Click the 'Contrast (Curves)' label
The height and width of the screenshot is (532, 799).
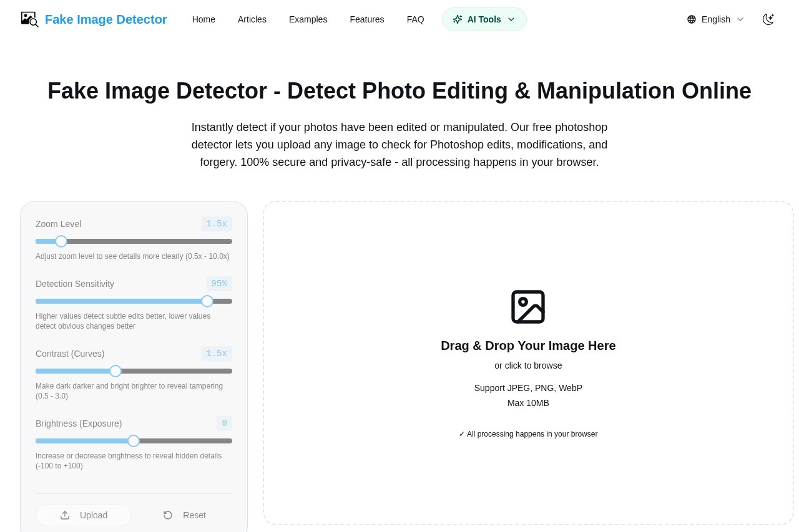point(70,354)
